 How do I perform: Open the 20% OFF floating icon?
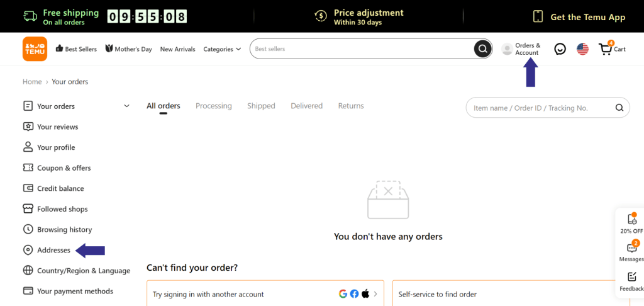point(631,220)
